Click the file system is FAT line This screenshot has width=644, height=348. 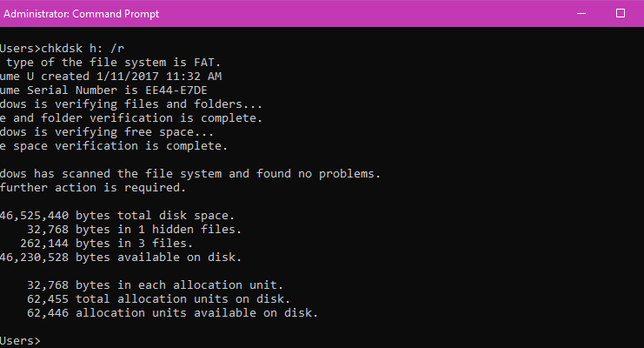point(110,63)
